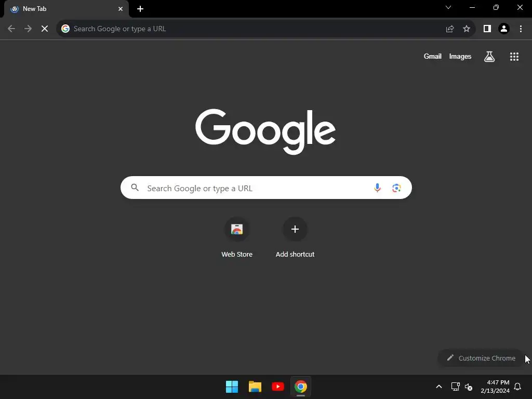This screenshot has width=532, height=399.
Task: Click the muted volume tray icon
Action: tap(469, 387)
